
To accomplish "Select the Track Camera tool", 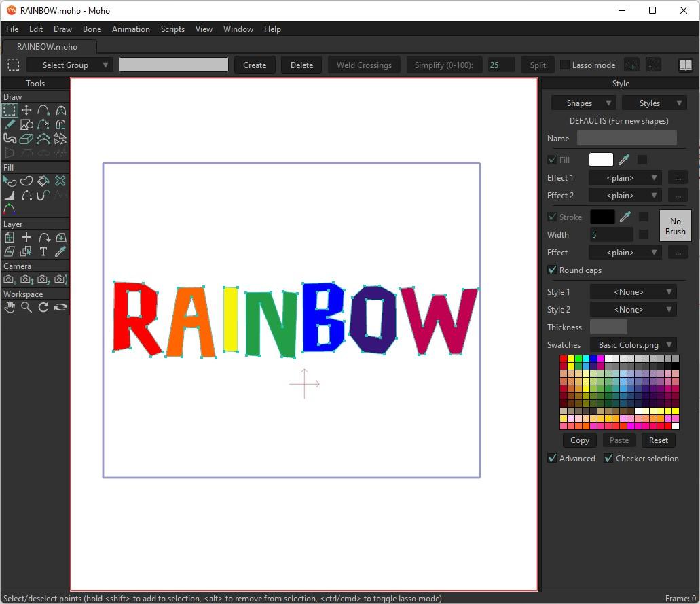I will click(10, 279).
